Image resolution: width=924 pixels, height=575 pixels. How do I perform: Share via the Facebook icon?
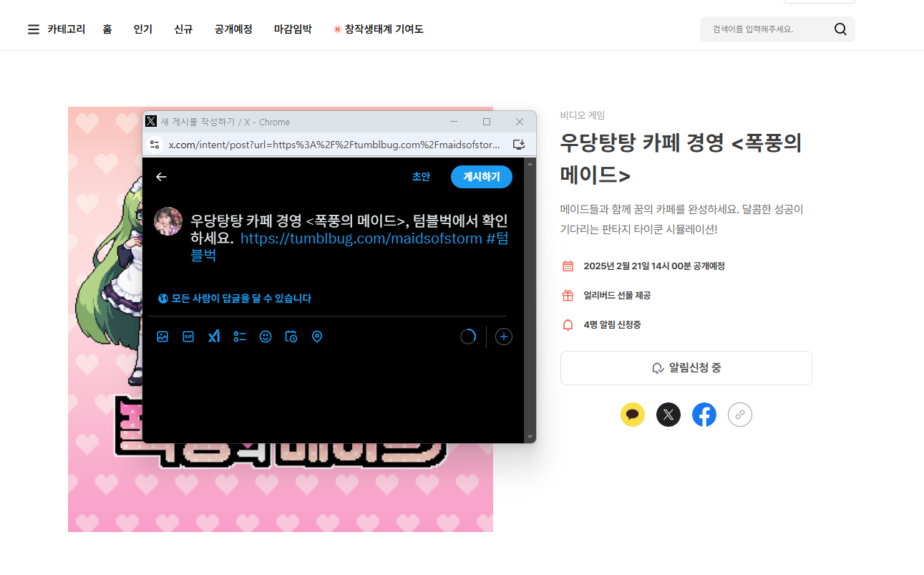704,415
